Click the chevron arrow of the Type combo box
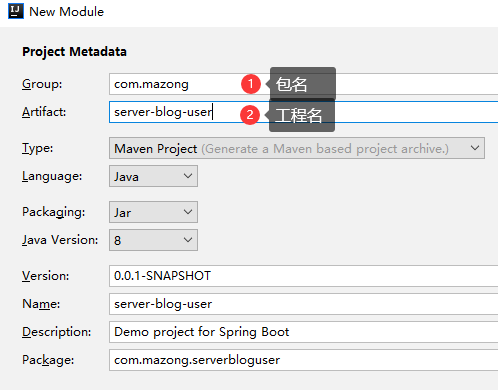The width and height of the screenshot is (498, 390). click(x=475, y=148)
